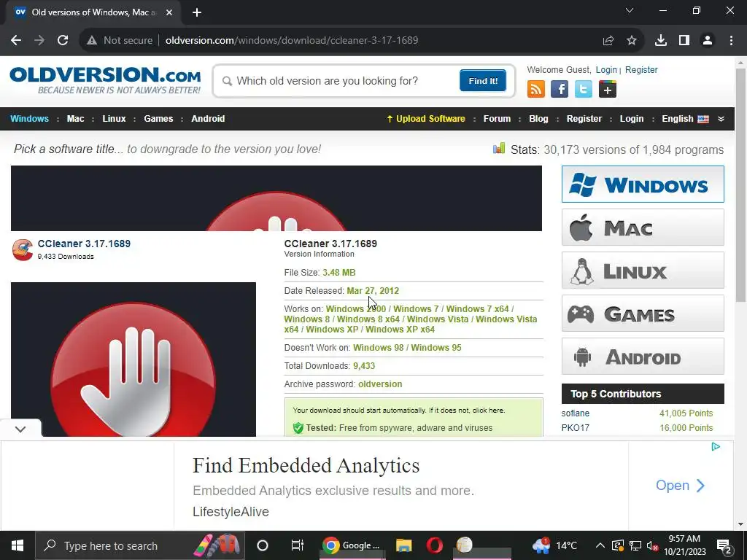
Task: Click the weather 14°C taskbar widget
Action: coord(554,545)
